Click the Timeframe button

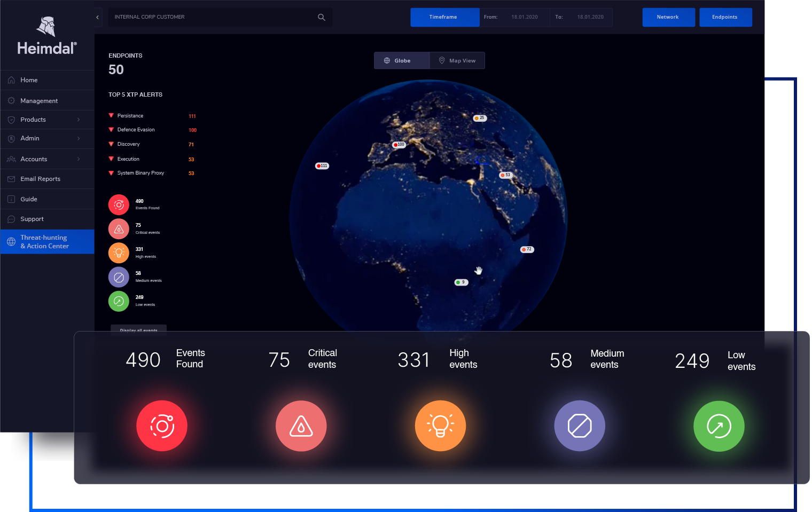point(444,17)
